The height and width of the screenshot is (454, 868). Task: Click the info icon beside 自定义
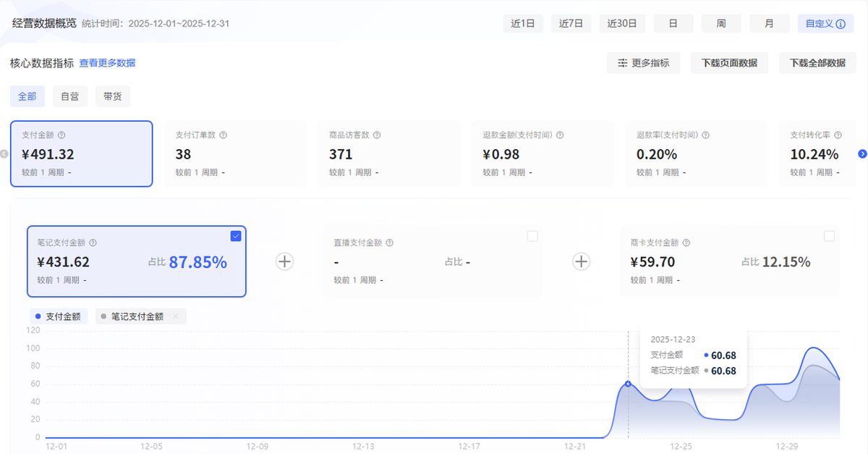[840, 24]
